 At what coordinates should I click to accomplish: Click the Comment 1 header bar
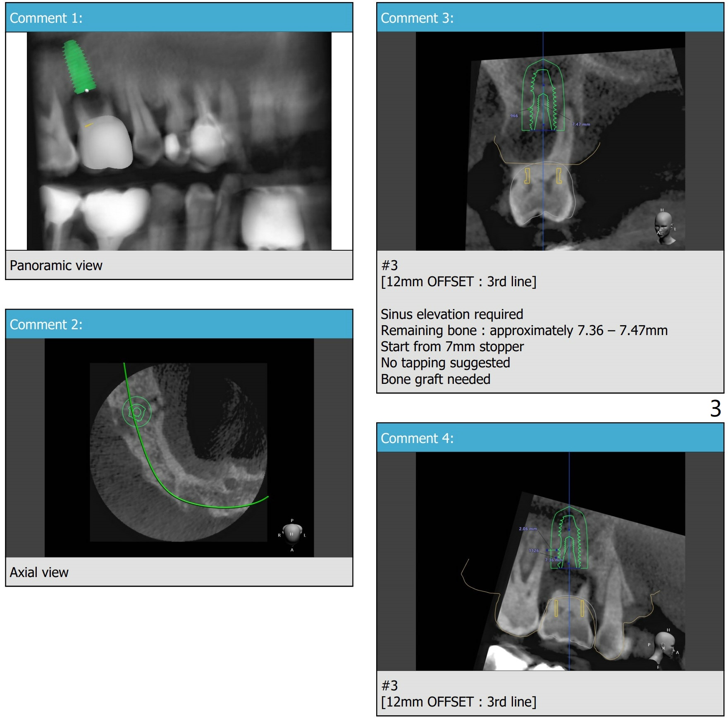pos(179,18)
